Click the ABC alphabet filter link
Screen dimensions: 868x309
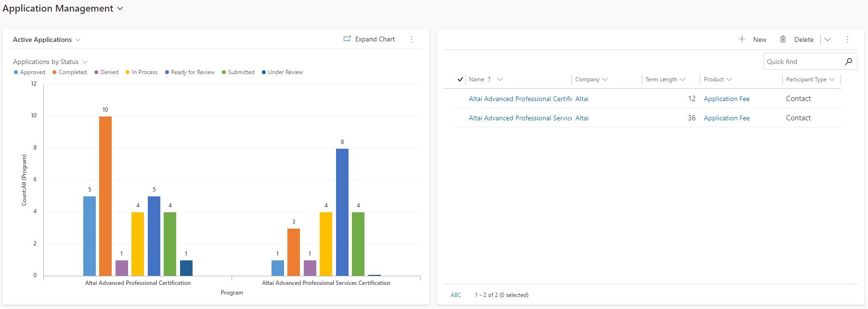click(x=456, y=295)
